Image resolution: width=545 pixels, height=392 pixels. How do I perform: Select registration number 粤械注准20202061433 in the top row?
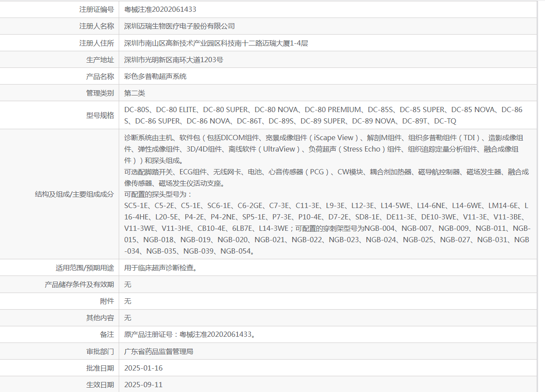click(x=160, y=9)
